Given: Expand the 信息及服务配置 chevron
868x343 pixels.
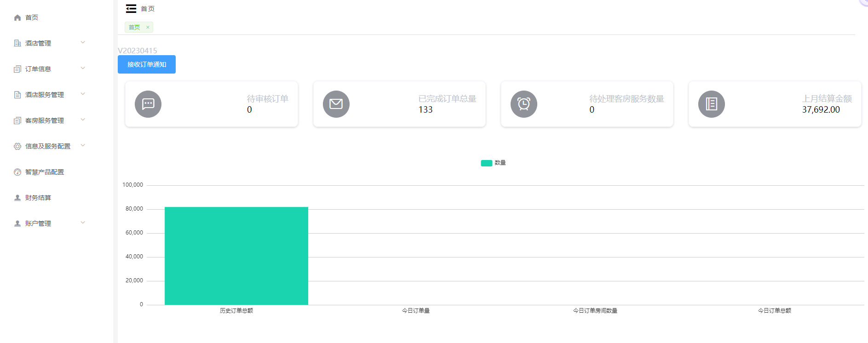Looking at the screenshot, I should click(83, 145).
